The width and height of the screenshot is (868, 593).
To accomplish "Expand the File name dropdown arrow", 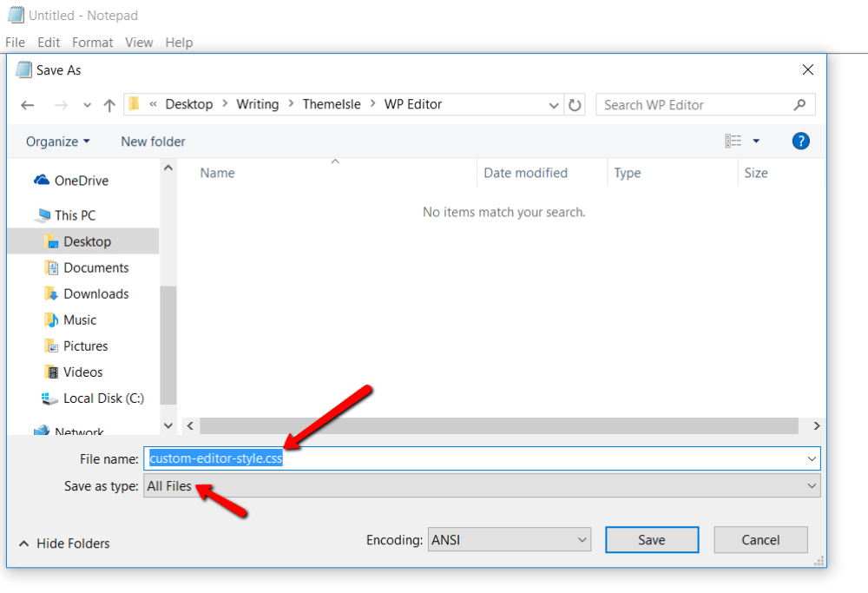I will pyautogui.click(x=812, y=458).
